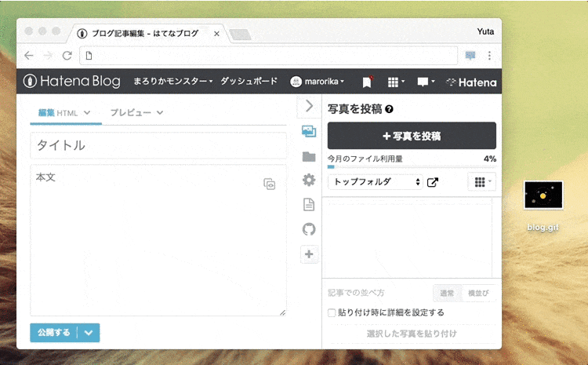The width and height of the screenshot is (588, 365).
Task: Click 選択した写真を貼り付け button
Action: [x=412, y=334]
